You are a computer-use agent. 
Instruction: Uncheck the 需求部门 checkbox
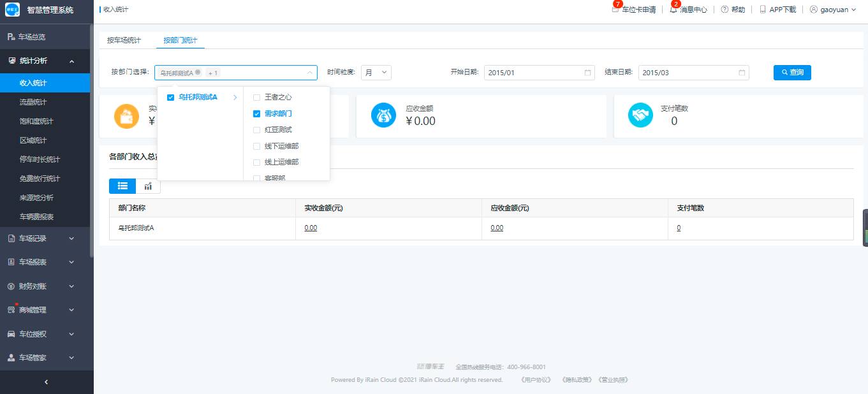click(x=257, y=114)
